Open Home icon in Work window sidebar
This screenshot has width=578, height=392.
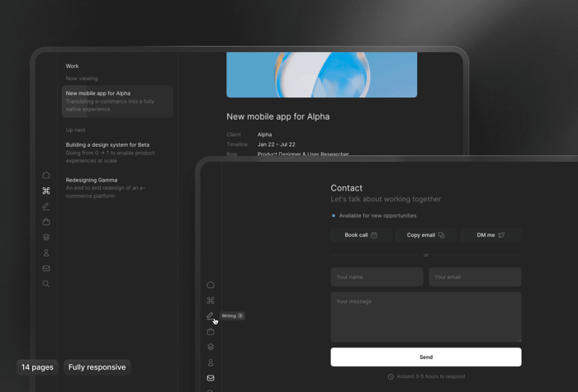[46, 175]
